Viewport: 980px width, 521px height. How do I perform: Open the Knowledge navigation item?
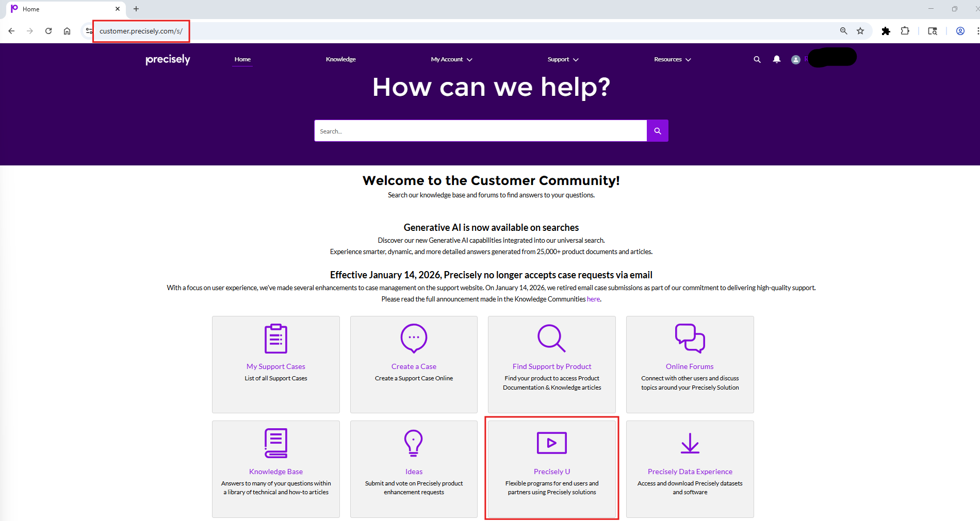click(x=341, y=59)
